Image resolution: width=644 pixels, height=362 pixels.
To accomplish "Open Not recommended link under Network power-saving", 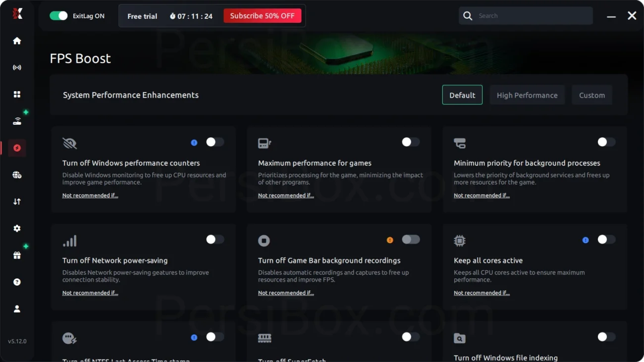I will pyautogui.click(x=90, y=293).
